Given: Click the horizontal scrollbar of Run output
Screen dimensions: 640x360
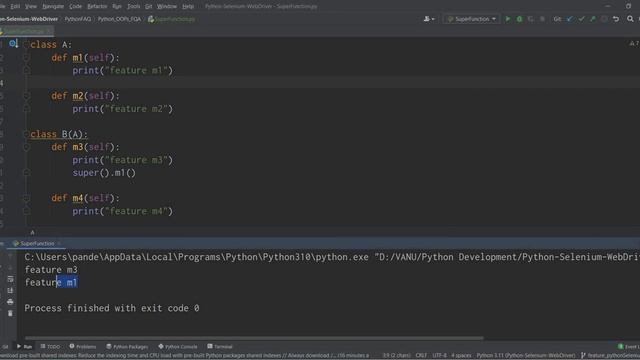Looking at the screenshot, I should tap(254, 338).
